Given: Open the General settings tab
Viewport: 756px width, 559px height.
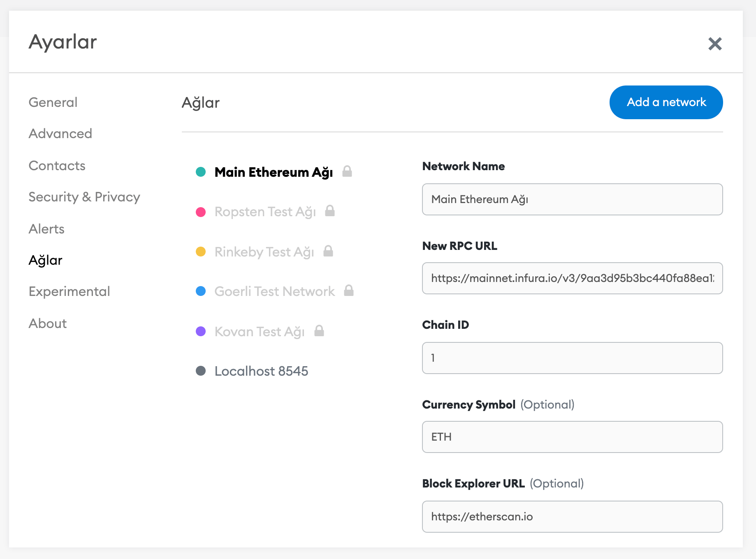Looking at the screenshot, I should click(53, 102).
